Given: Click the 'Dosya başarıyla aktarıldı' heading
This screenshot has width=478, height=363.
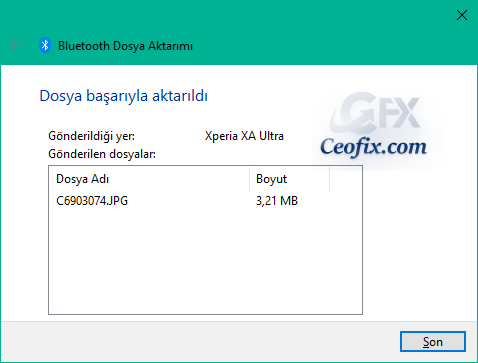Looking at the screenshot, I should point(124,96).
